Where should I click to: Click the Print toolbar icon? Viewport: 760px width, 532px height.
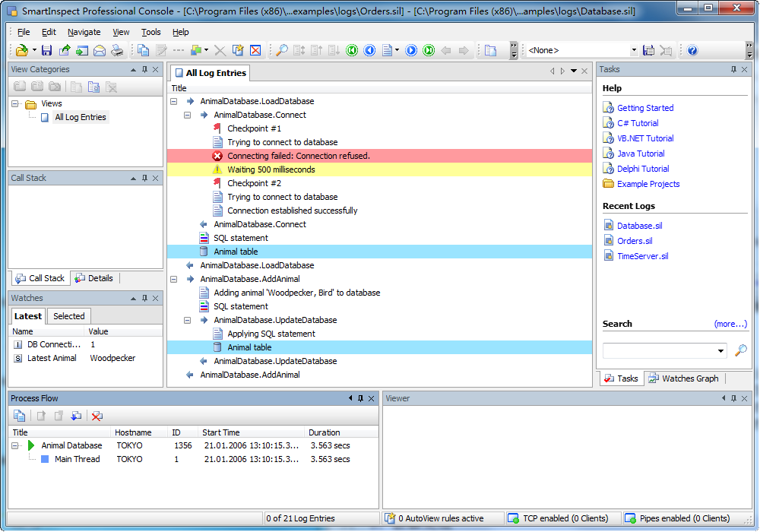pyautogui.click(x=117, y=50)
